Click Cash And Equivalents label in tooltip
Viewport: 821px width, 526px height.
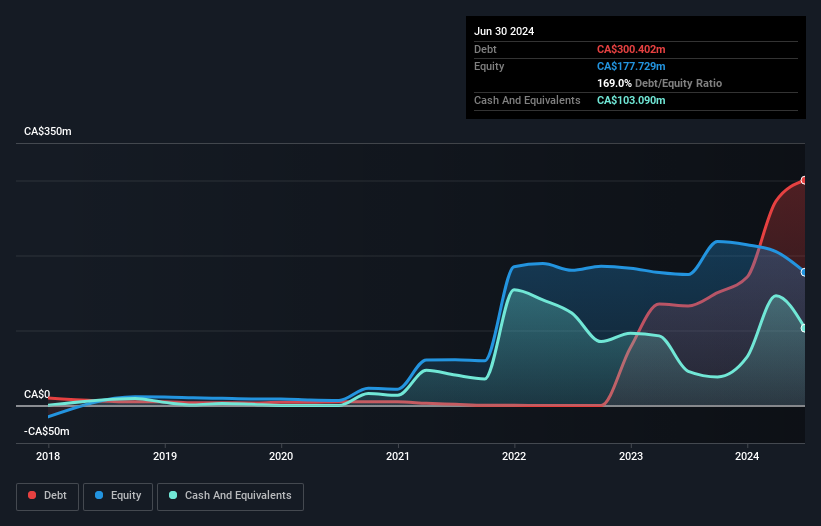coord(527,100)
